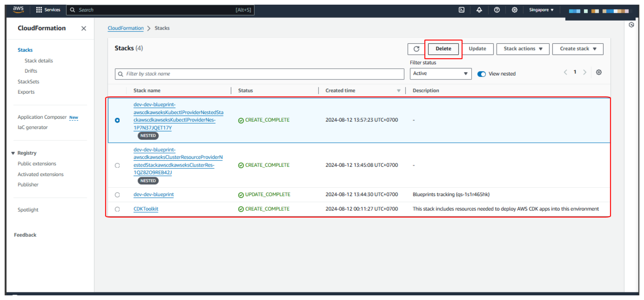Select the CDKToolkit stack radio
644x300 pixels.
click(117, 209)
